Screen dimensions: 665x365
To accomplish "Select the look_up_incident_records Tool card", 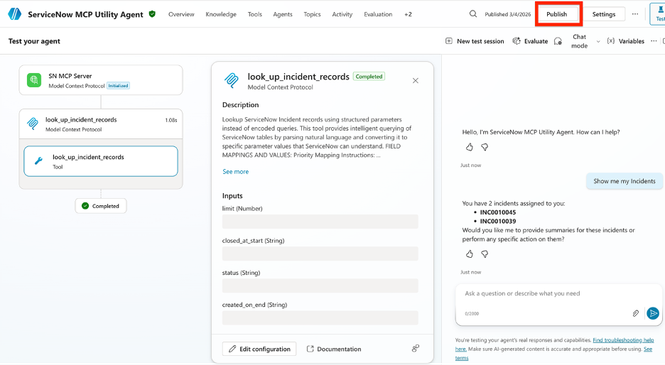I will (x=101, y=161).
